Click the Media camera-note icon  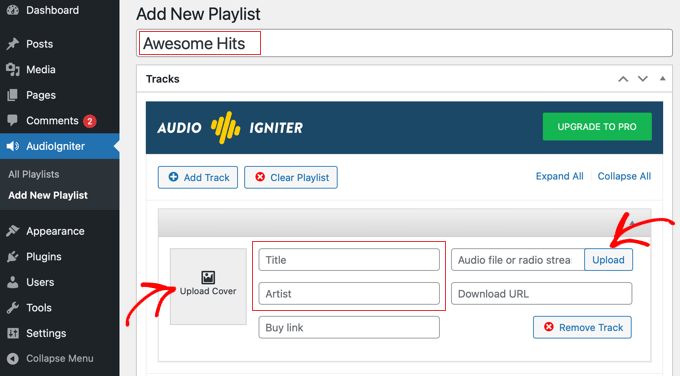point(13,69)
